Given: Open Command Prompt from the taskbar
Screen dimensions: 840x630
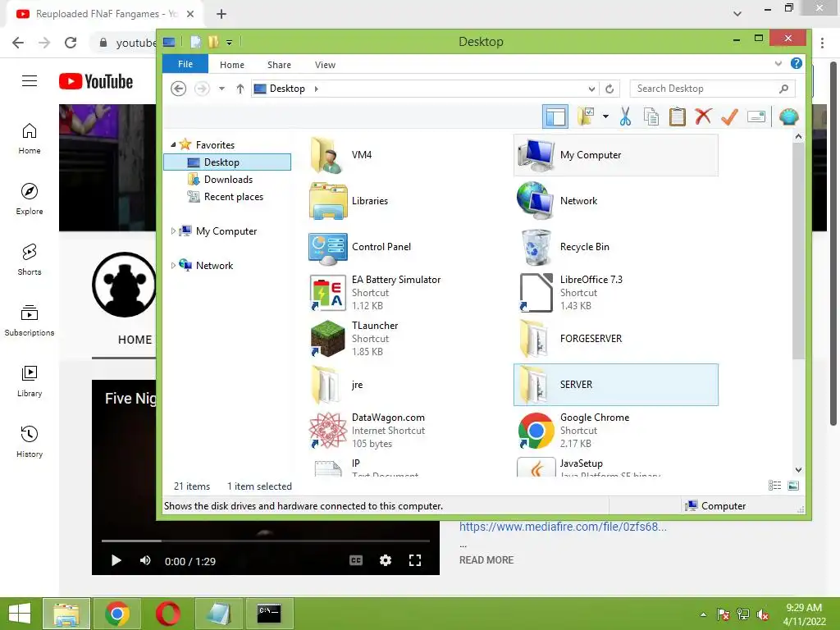Looking at the screenshot, I should click(x=269, y=614).
